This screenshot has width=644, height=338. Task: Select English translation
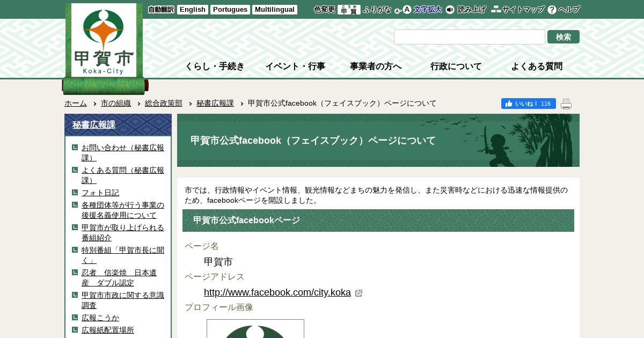[x=192, y=10]
